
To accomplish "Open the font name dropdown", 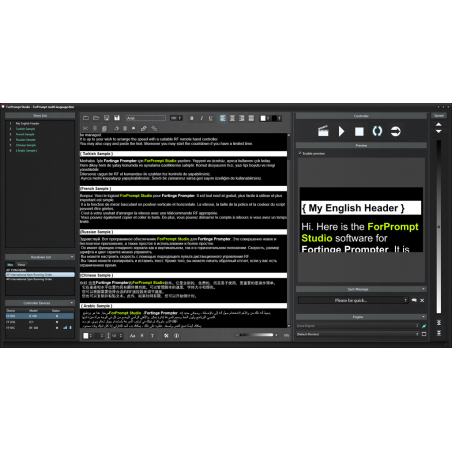I will tap(146, 118).
